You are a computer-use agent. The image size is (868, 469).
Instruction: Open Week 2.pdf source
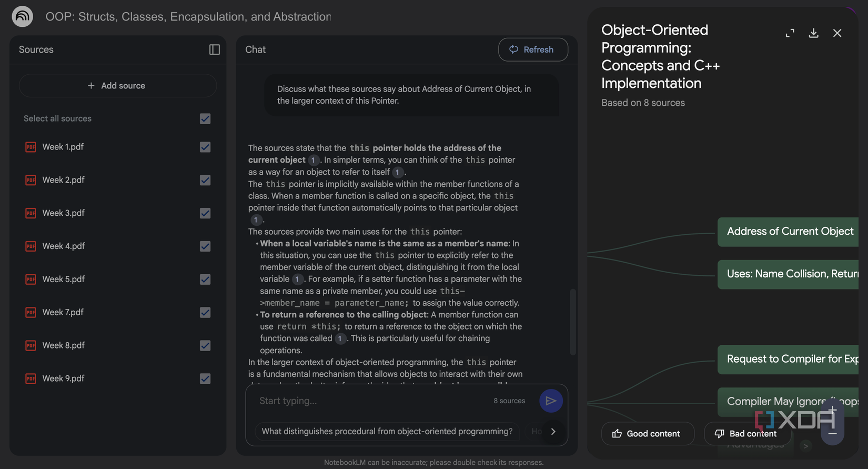click(x=64, y=180)
